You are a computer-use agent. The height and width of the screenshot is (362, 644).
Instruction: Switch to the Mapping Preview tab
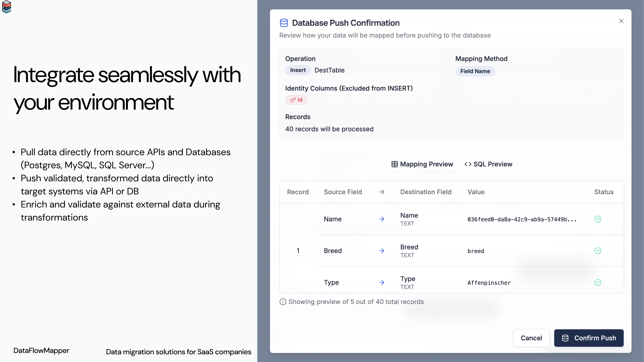[422, 164]
